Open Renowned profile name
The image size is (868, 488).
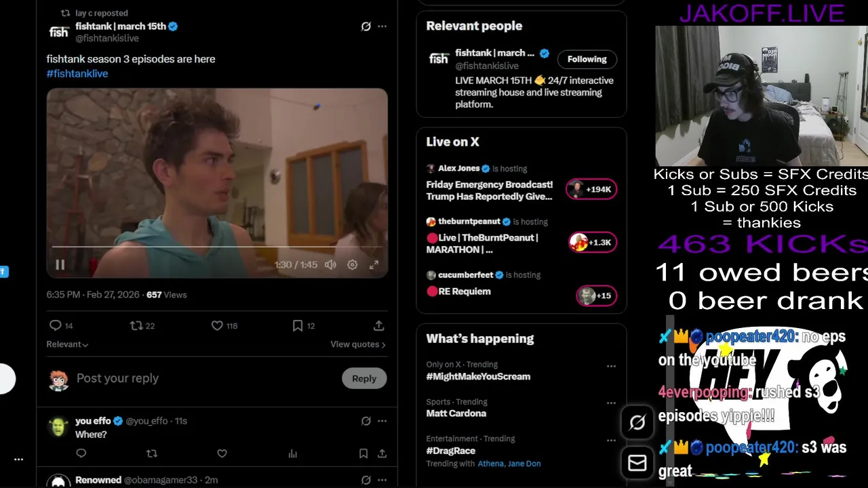(98, 480)
